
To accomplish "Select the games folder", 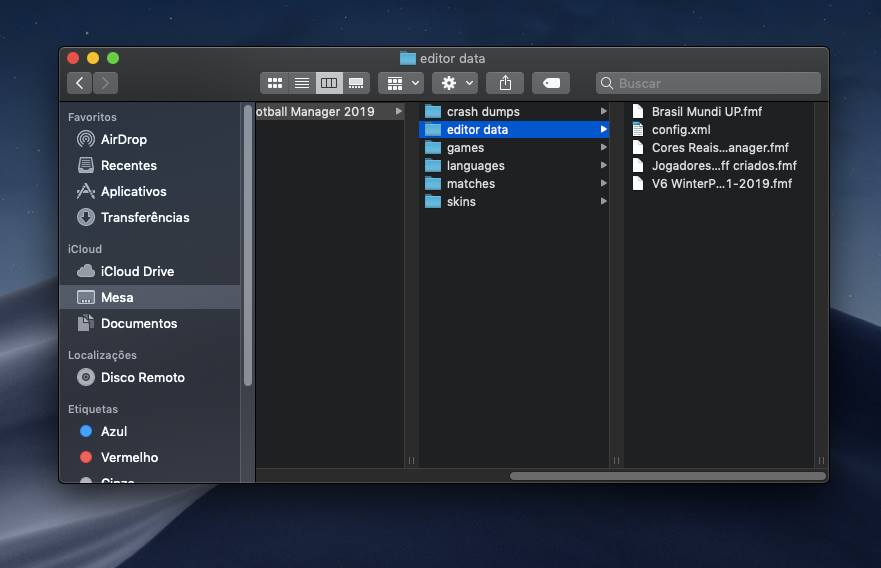I will click(x=514, y=148).
